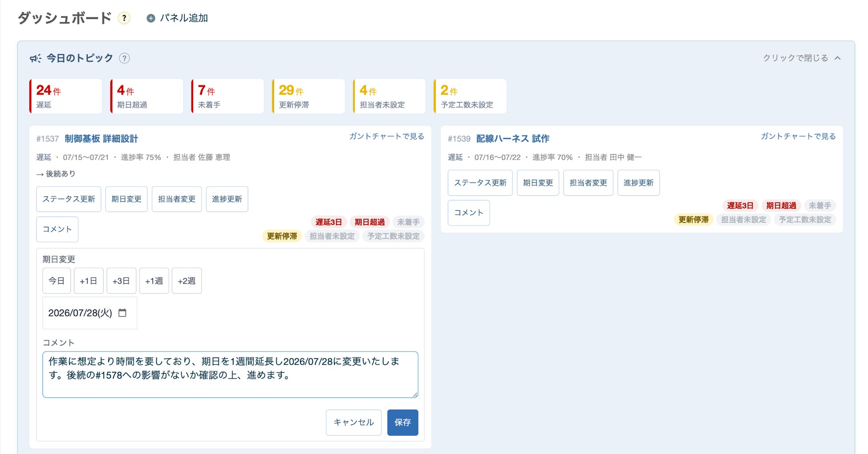868x454 pixels.
Task: Click 進捗率 70% text on task #1539
Action: click(x=552, y=157)
